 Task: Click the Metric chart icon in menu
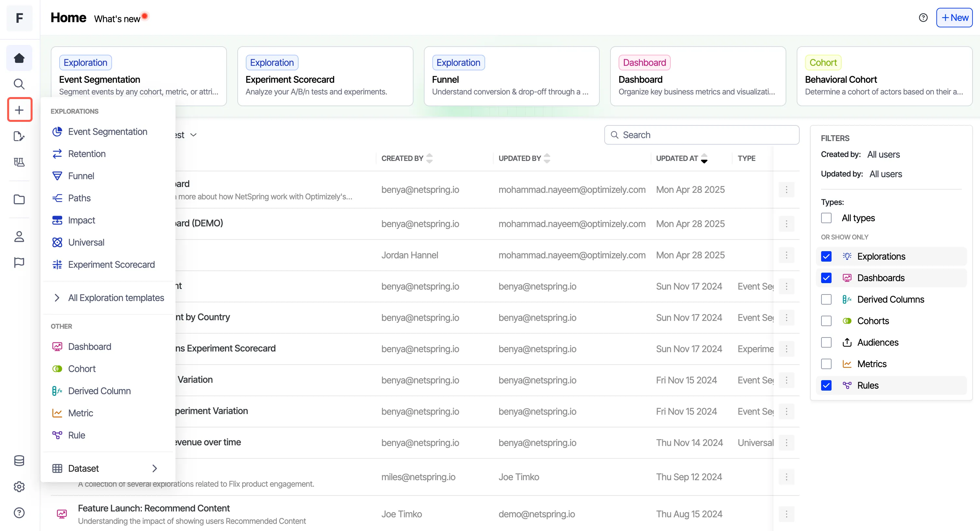pyautogui.click(x=57, y=413)
